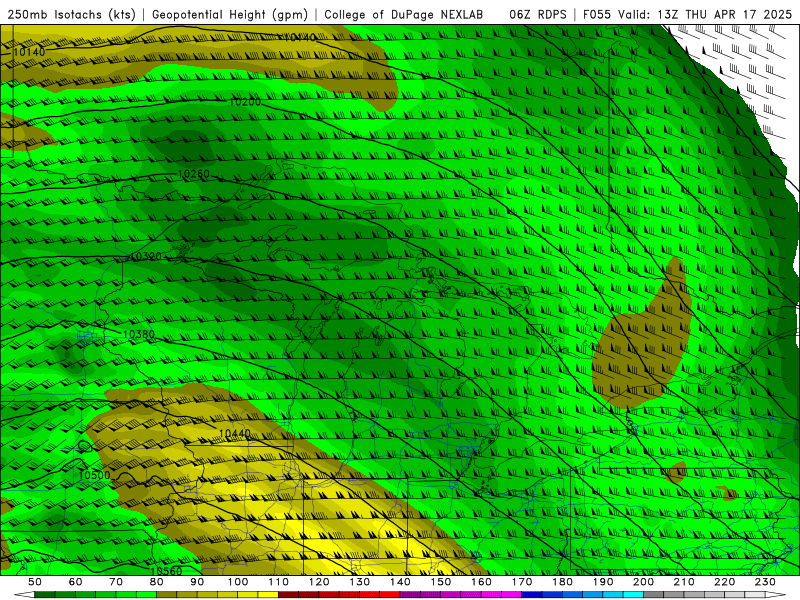Click the 50 value on the color scale
This screenshot has height=600, width=800.
(35, 582)
